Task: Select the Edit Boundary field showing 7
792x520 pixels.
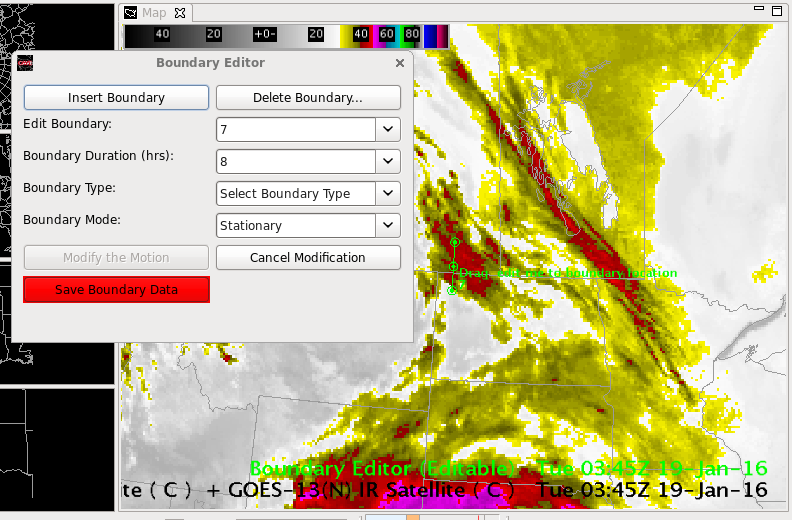Action: click(x=296, y=129)
